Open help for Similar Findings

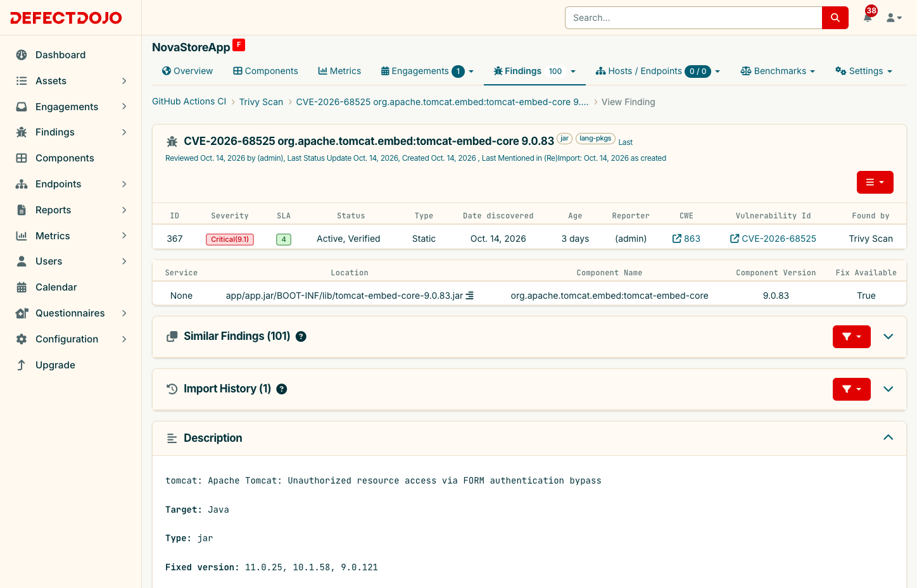301,337
